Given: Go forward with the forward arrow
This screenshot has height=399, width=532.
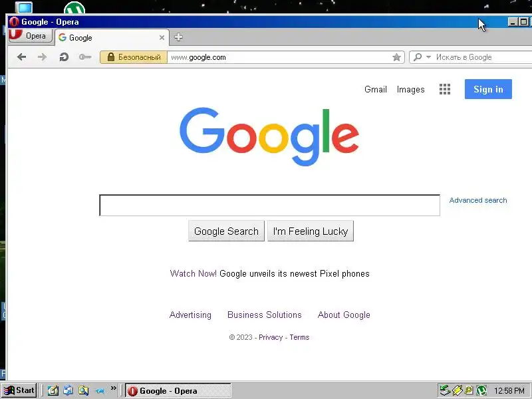Looking at the screenshot, I should [x=42, y=57].
